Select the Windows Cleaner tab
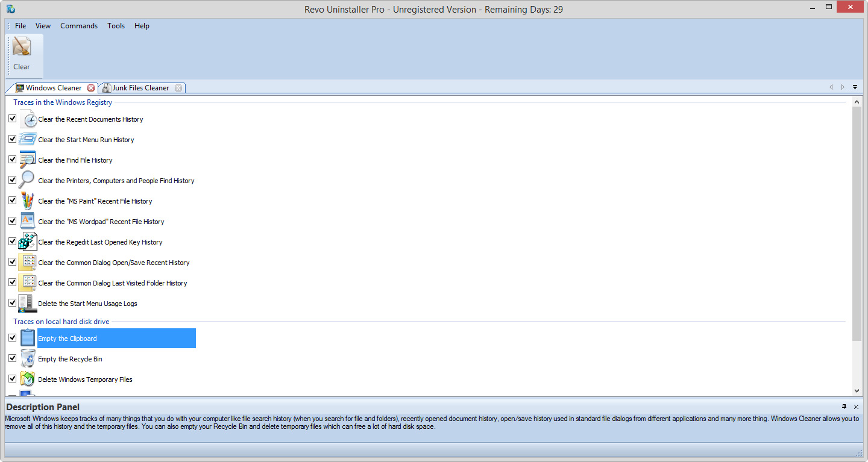The height and width of the screenshot is (462, 868). click(x=54, y=88)
